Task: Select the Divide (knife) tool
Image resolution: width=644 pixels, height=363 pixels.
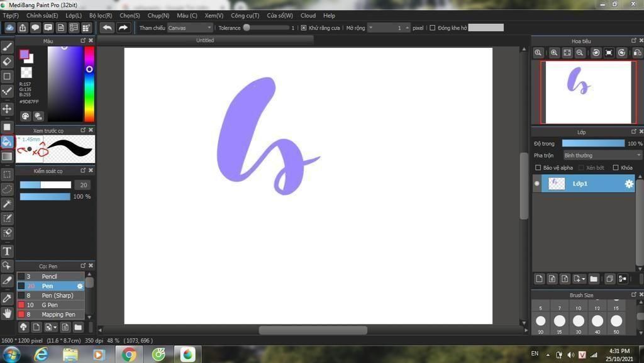Action: [7, 281]
